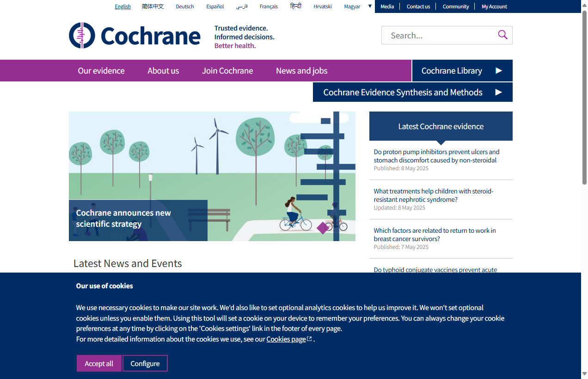Select the Español language option
The image size is (588, 379).
[x=215, y=6]
